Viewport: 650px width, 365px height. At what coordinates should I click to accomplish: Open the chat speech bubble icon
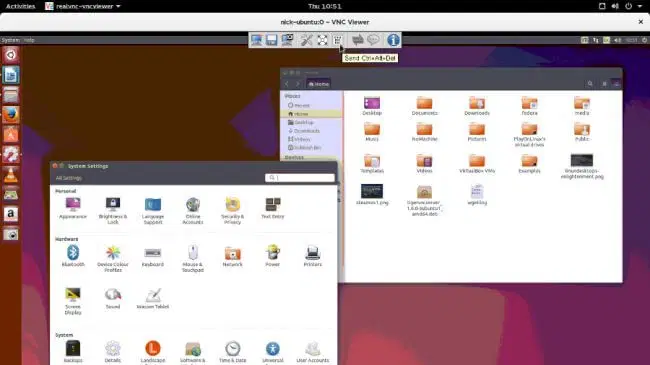(373, 40)
